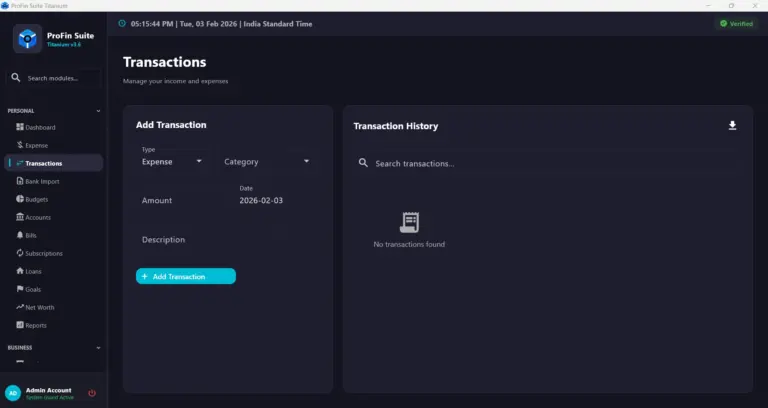Collapse the PERSONAL section chevron
Image resolution: width=768 pixels, height=408 pixels.
(98, 111)
